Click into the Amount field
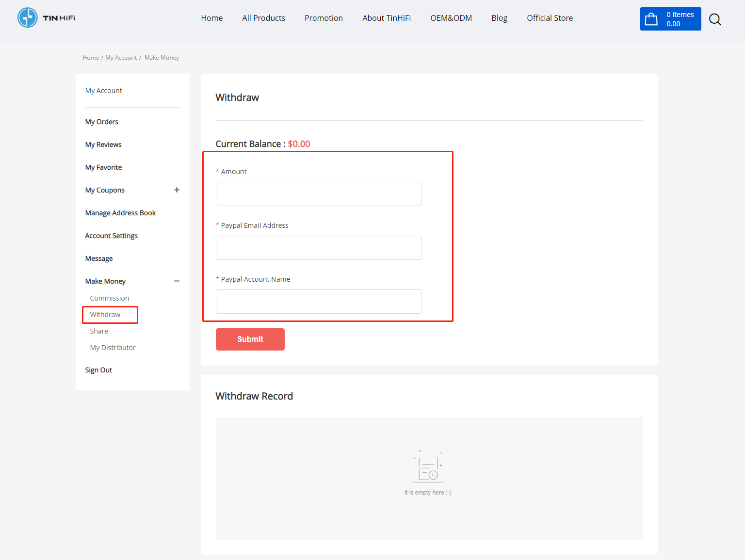Viewport: 745px width, 560px height. pos(319,194)
